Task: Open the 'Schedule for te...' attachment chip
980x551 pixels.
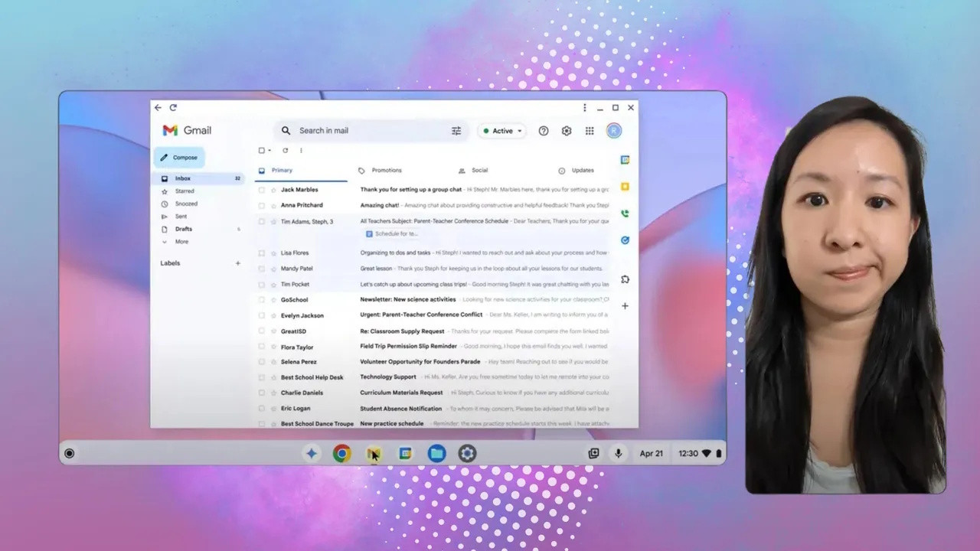Action: (x=392, y=234)
